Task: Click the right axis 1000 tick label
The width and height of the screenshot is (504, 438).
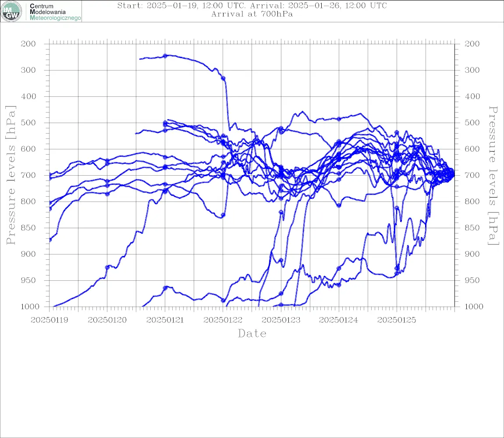Action: [474, 307]
